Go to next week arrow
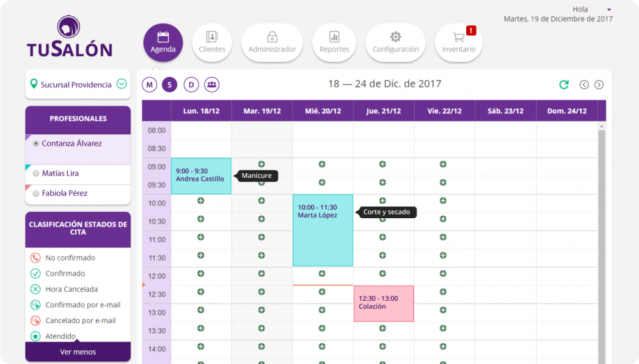639x364 pixels. (x=599, y=85)
